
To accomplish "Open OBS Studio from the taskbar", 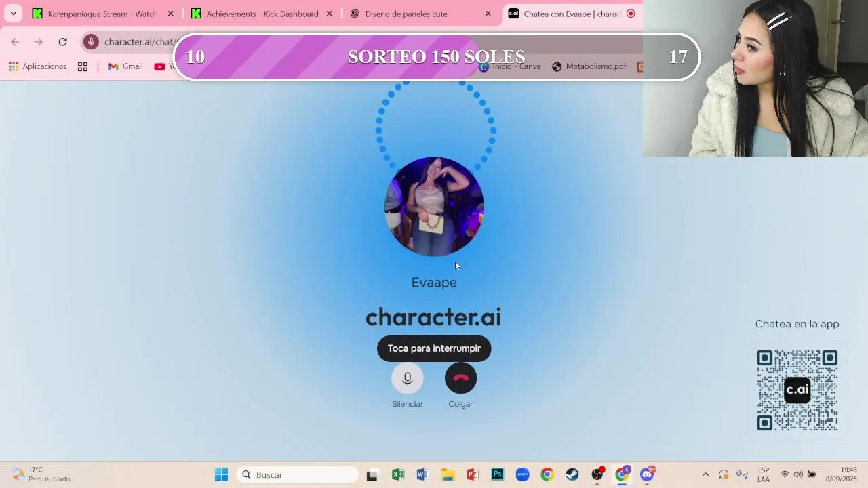I will (x=597, y=475).
